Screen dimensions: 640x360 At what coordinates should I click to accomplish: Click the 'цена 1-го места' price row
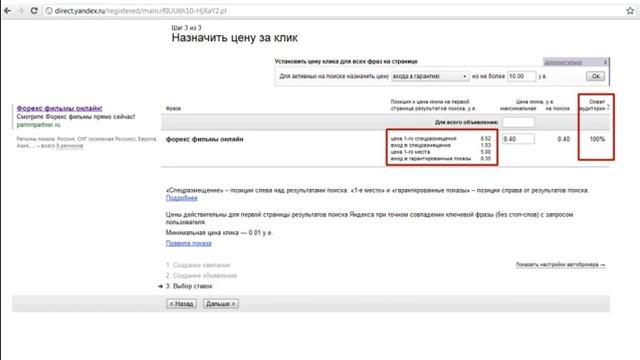pyautogui.click(x=441, y=152)
